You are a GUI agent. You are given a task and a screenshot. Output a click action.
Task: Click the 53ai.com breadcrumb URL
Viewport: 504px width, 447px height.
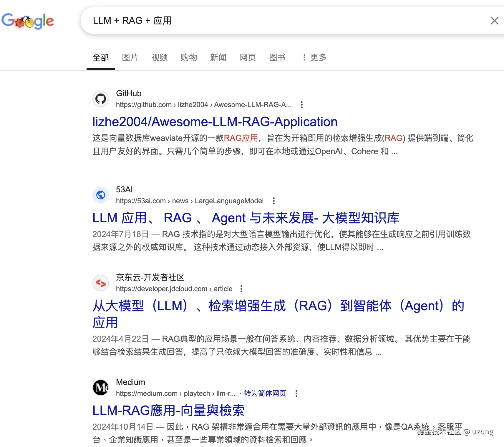pos(190,201)
